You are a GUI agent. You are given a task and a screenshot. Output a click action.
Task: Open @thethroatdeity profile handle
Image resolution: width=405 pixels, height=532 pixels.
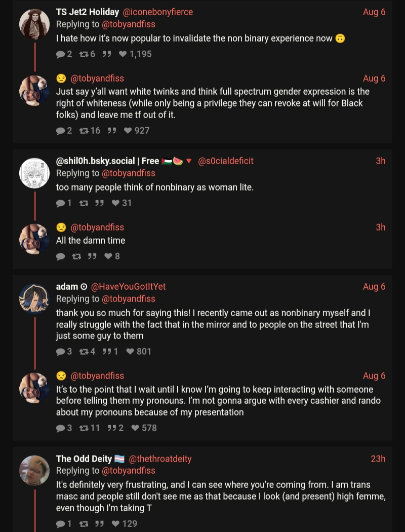click(x=160, y=459)
